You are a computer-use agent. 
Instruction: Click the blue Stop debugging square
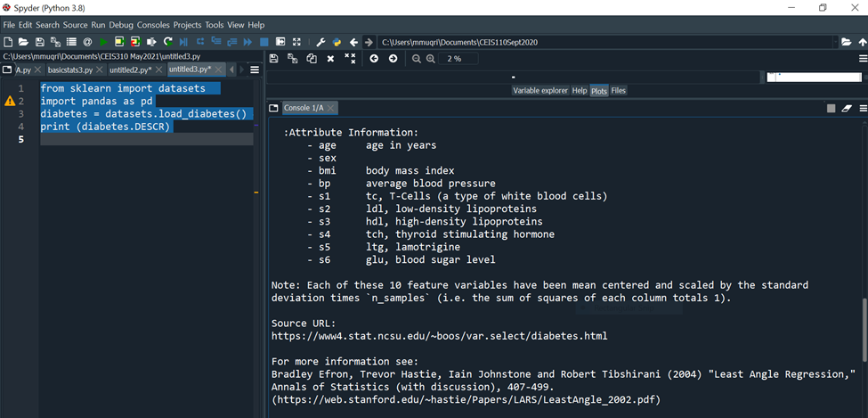coord(264,42)
